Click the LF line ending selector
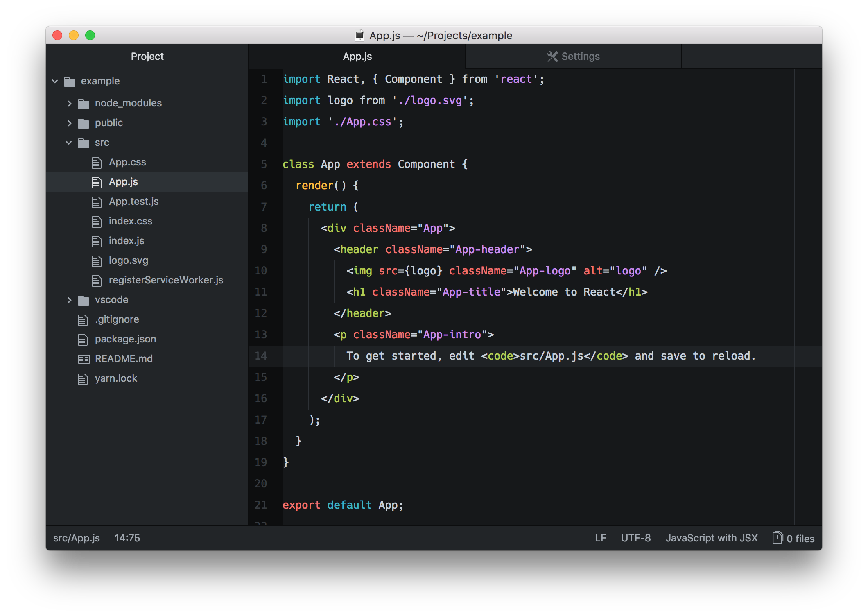The height and width of the screenshot is (616, 868). 600,538
